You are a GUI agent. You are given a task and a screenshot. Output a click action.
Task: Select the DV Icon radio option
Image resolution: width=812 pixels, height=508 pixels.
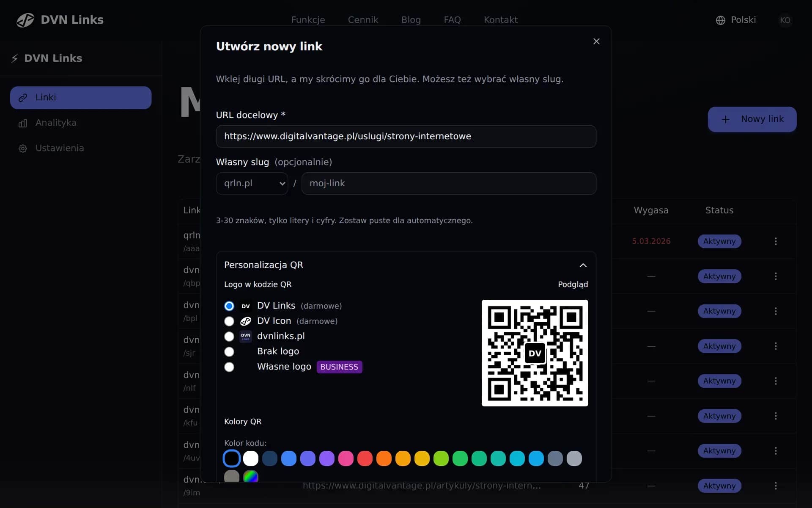pyautogui.click(x=229, y=321)
